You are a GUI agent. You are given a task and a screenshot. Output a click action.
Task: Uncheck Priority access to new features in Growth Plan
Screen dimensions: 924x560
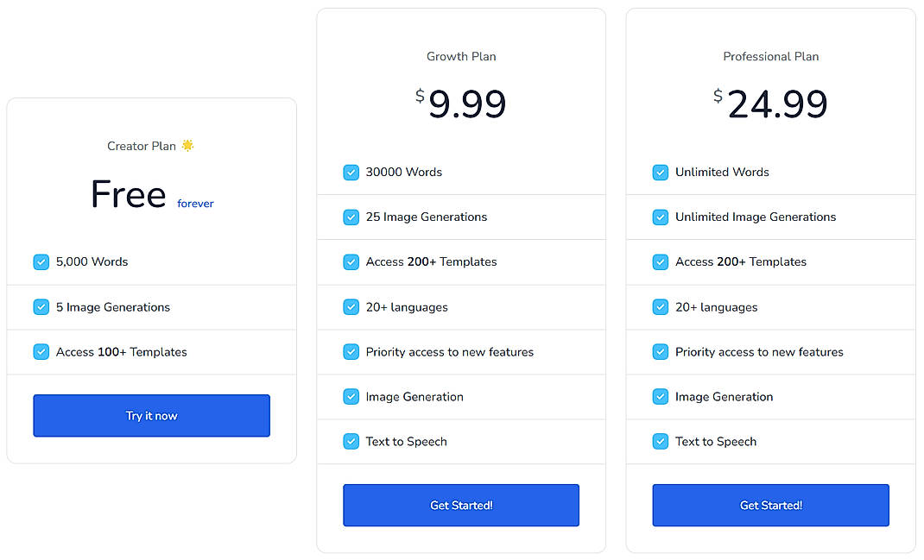[x=351, y=351]
